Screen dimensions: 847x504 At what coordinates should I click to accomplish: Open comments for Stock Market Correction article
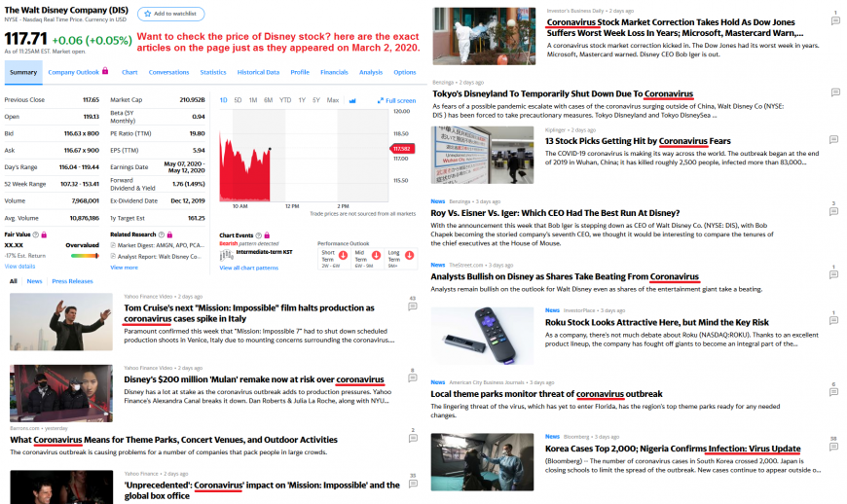click(x=835, y=21)
